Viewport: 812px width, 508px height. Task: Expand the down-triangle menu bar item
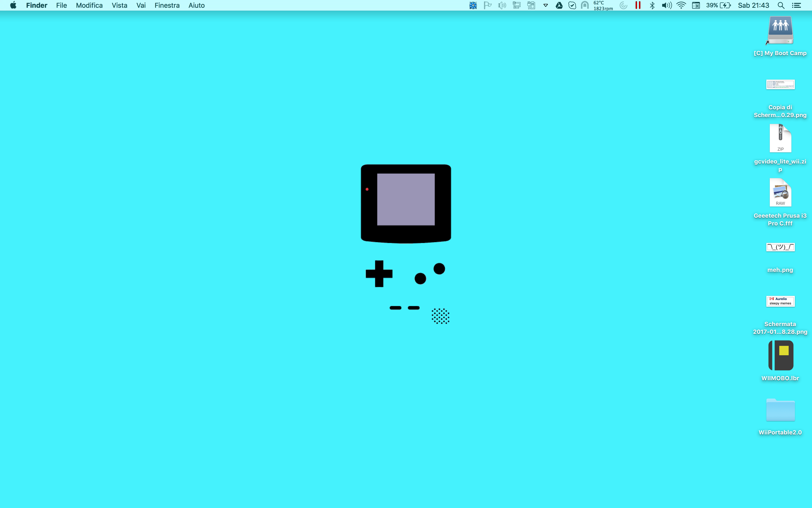click(x=546, y=5)
